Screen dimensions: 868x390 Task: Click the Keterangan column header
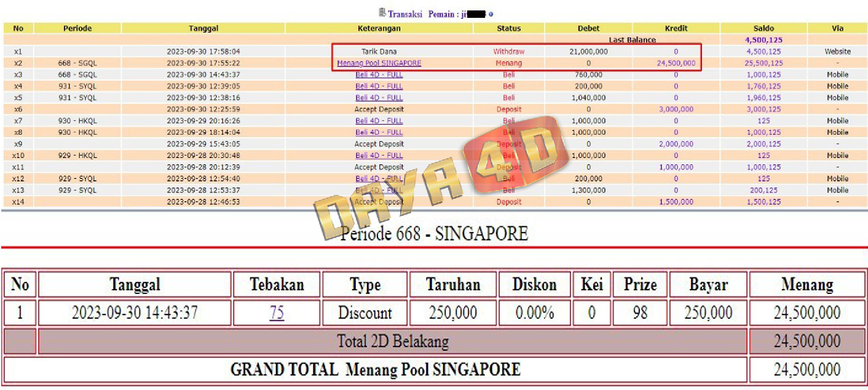379,28
